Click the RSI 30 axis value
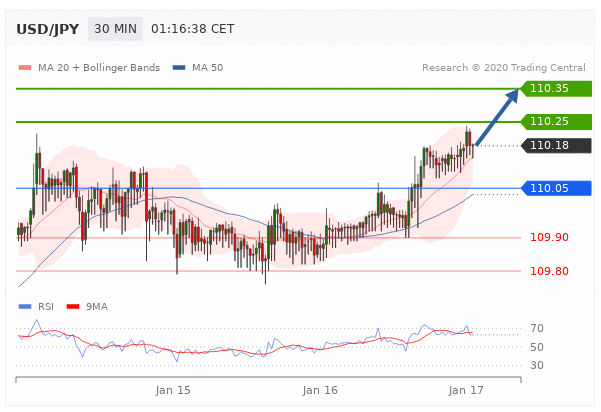 click(x=537, y=365)
